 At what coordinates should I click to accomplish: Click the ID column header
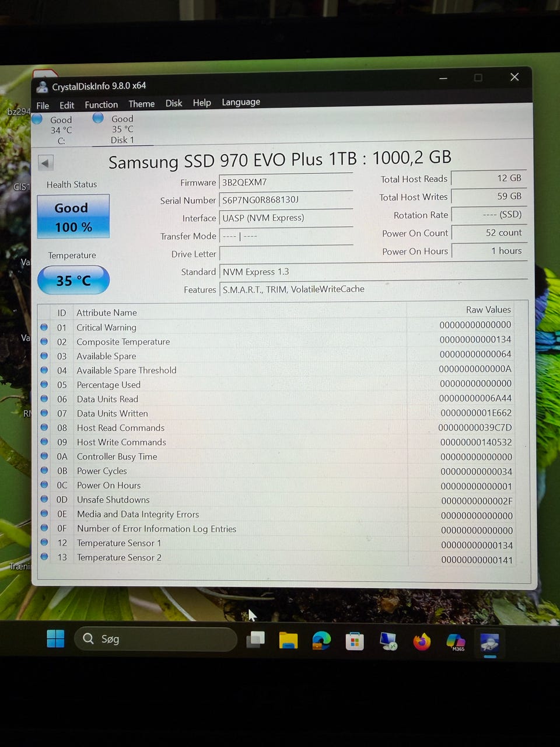[62, 313]
